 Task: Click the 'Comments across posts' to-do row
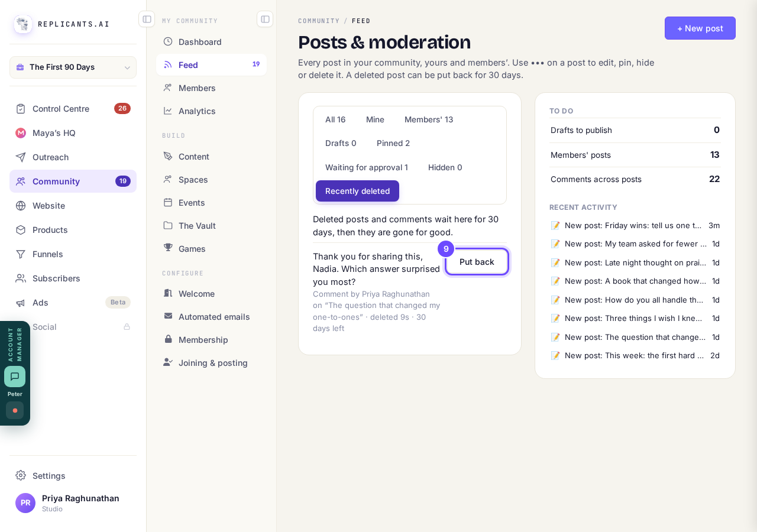point(635,179)
